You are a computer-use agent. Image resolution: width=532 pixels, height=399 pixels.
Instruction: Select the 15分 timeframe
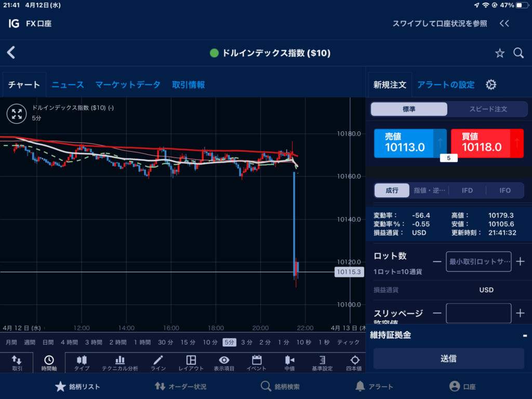point(188,342)
